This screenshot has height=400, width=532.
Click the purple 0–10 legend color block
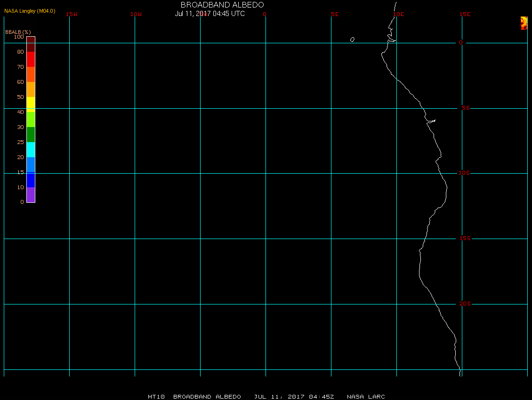31,195
